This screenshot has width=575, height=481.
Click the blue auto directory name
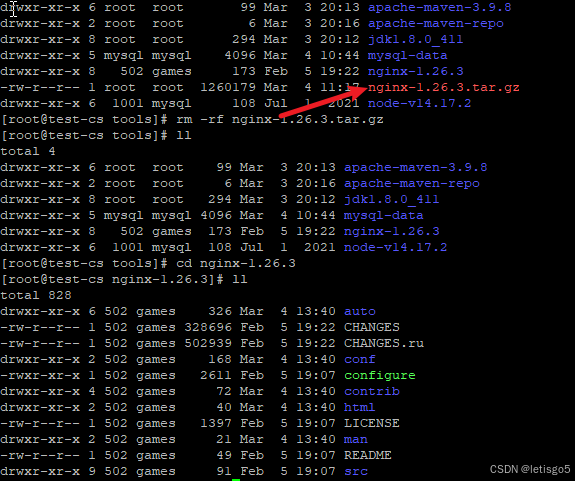point(360,312)
